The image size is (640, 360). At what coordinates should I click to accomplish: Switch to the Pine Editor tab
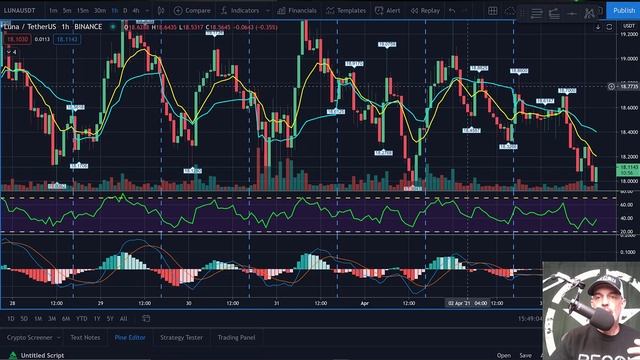pos(130,338)
